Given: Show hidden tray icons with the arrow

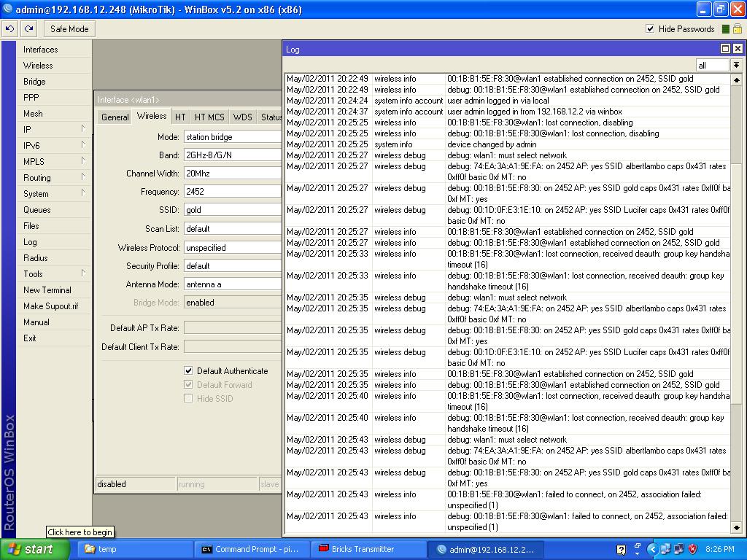Looking at the screenshot, I should (x=654, y=549).
